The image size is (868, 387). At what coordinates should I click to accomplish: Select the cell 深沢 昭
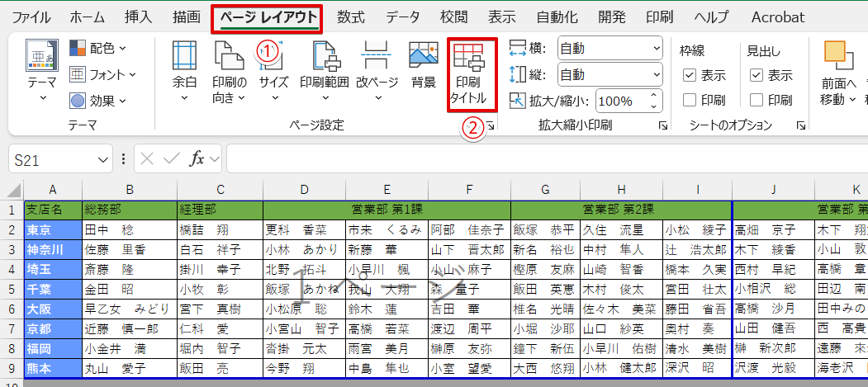tap(698, 368)
